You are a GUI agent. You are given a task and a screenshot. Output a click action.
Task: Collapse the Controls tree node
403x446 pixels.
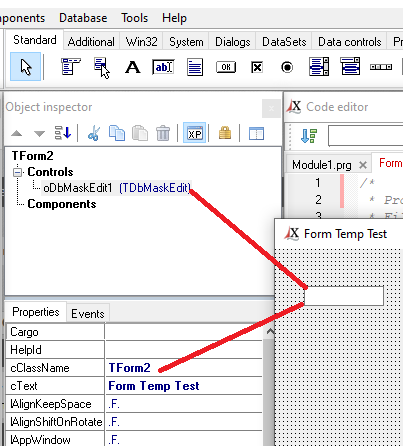tap(17, 172)
